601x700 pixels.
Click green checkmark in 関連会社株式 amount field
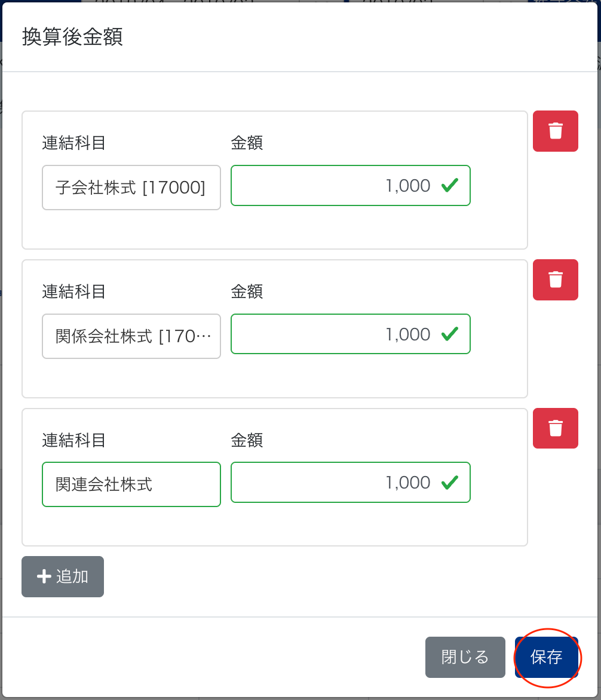coord(449,483)
